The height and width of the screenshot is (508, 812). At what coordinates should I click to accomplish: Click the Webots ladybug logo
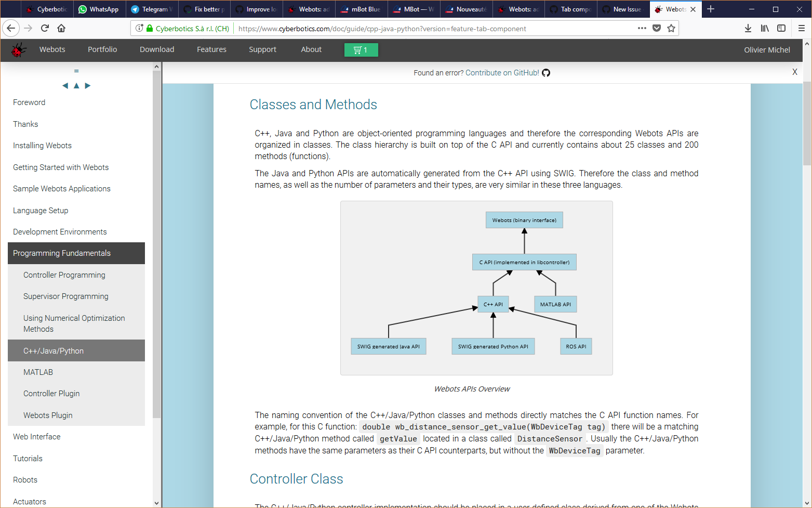tap(18, 49)
